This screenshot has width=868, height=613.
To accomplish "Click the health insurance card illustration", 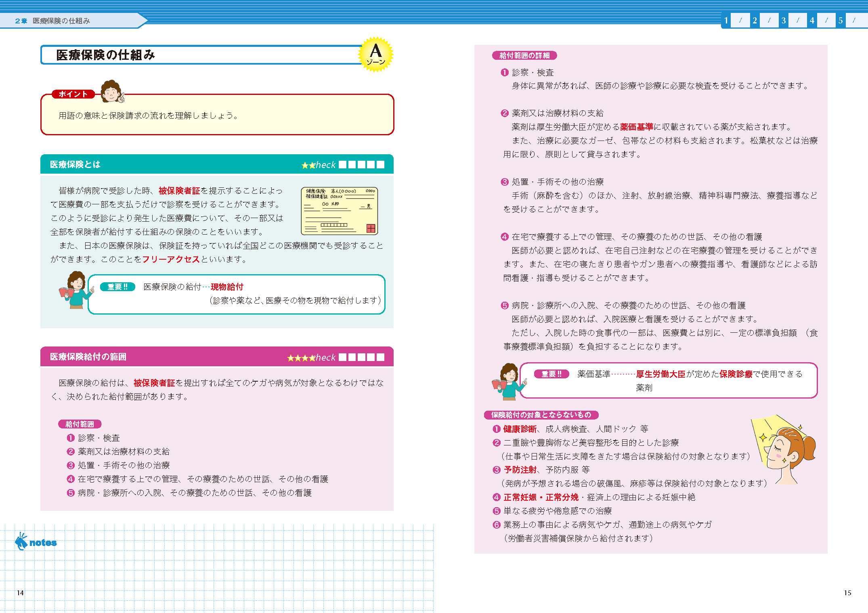I will point(339,210).
